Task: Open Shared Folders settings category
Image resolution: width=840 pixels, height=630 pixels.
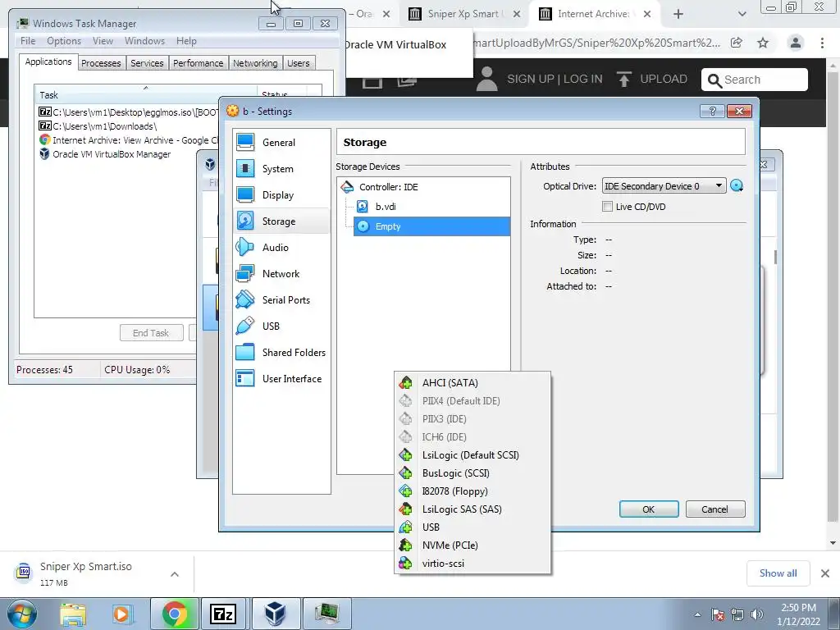Action: coord(282,353)
